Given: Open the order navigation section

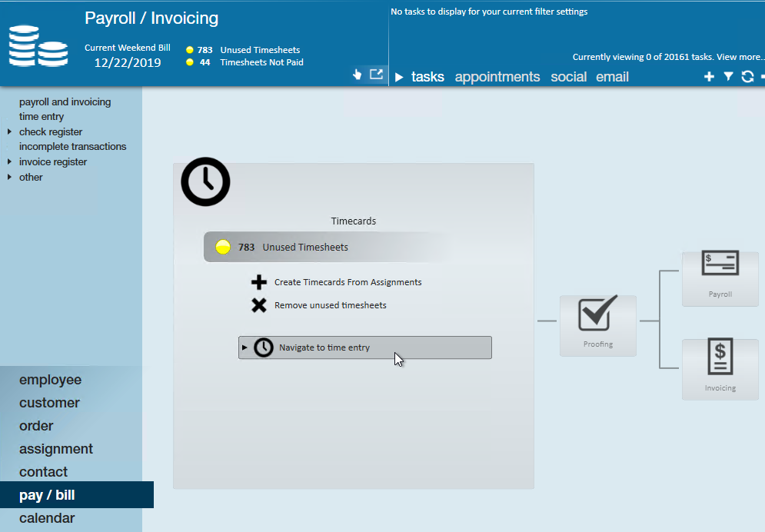Looking at the screenshot, I should (36, 426).
